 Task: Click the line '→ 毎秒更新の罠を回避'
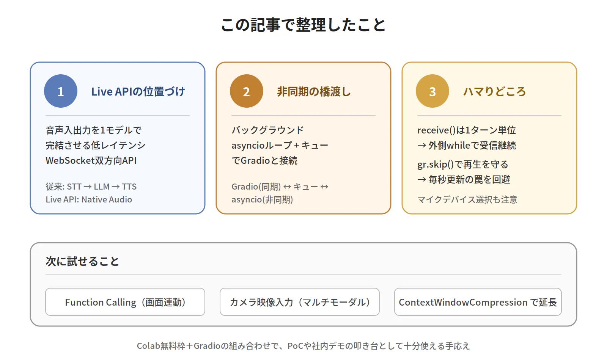click(x=464, y=179)
